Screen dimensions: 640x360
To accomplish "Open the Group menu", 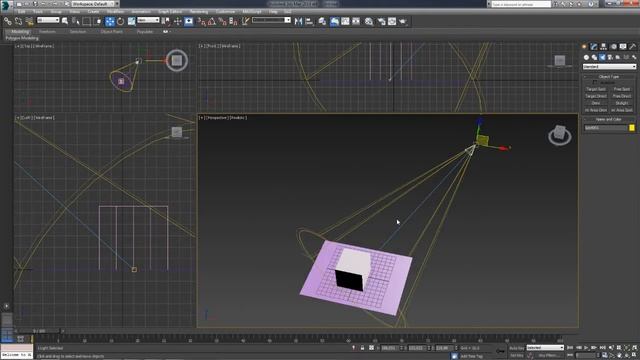I will [56, 12].
